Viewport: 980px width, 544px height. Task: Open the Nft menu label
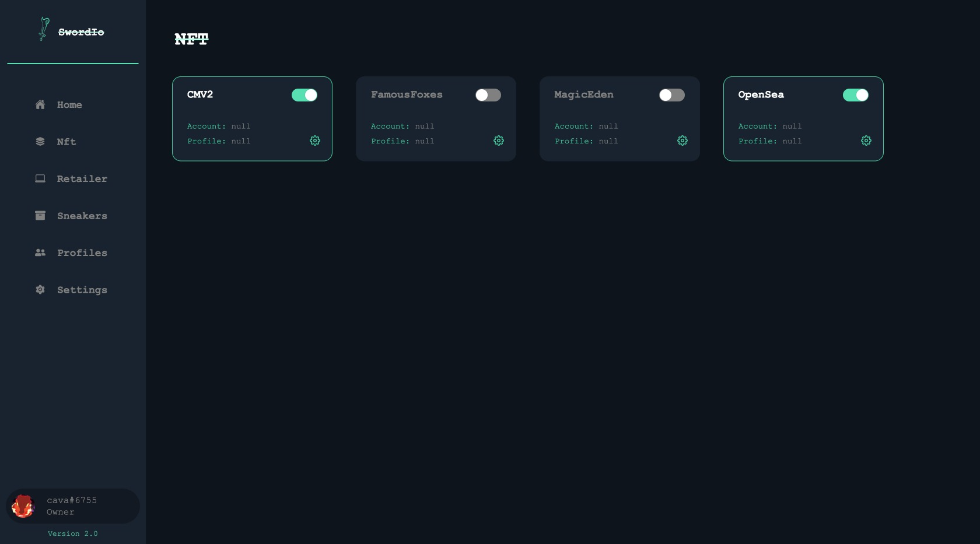(66, 142)
